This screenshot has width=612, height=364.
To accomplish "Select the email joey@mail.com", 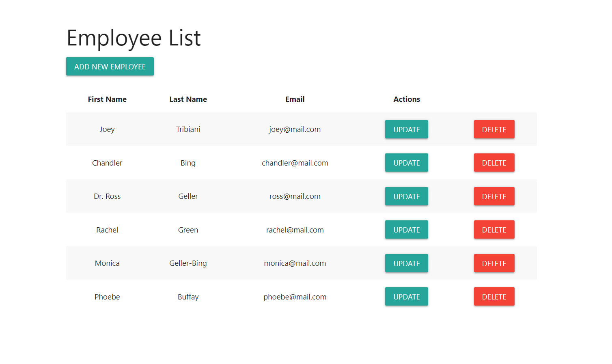I will [295, 129].
